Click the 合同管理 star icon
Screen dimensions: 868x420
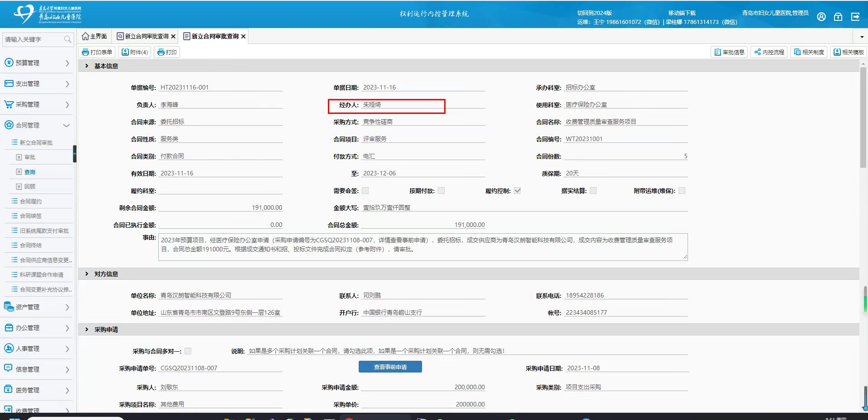(9, 125)
